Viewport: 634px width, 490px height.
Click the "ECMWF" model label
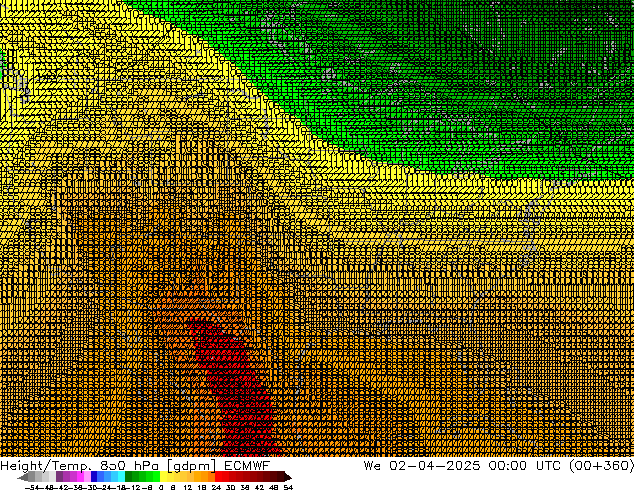(247, 466)
